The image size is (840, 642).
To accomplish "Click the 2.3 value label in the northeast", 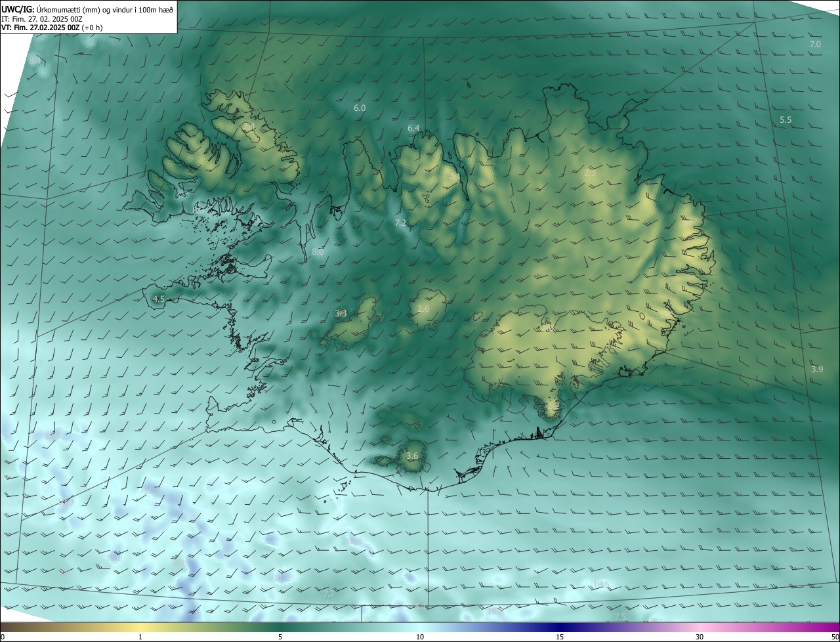I will (x=590, y=173).
